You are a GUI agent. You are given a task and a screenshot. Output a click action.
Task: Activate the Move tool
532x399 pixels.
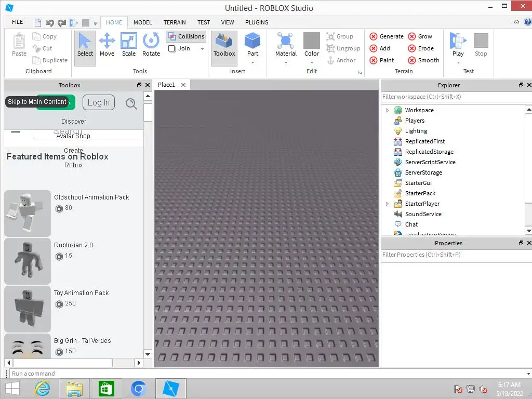pos(107,45)
